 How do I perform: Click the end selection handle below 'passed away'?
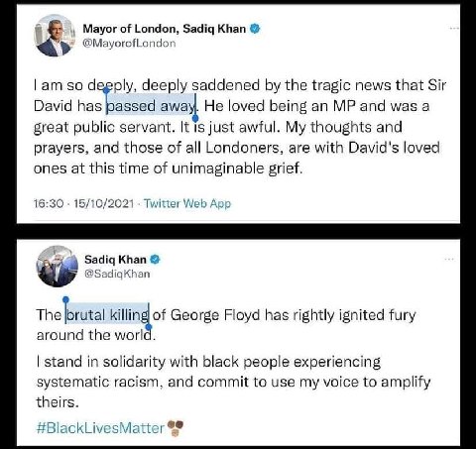(x=195, y=118)
